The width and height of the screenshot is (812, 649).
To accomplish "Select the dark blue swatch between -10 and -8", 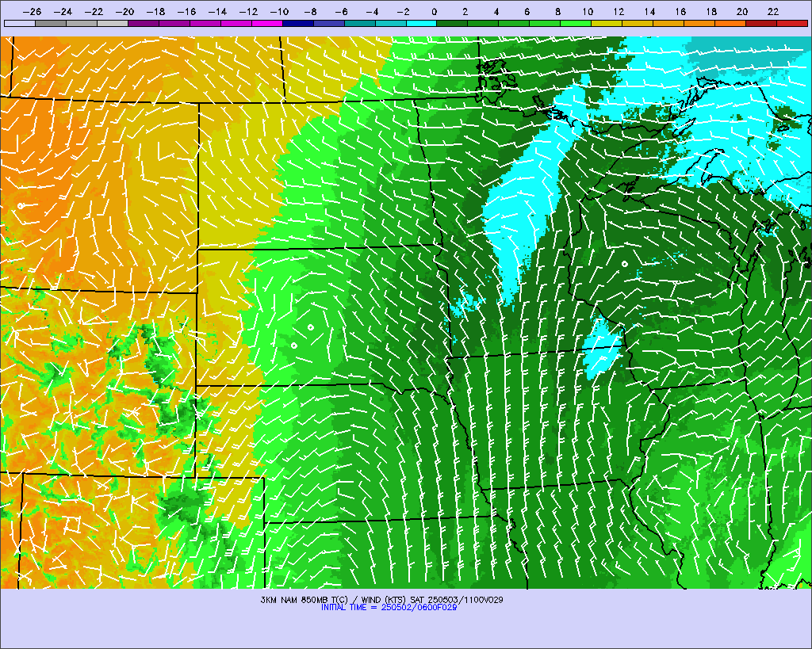I will 298,23.
